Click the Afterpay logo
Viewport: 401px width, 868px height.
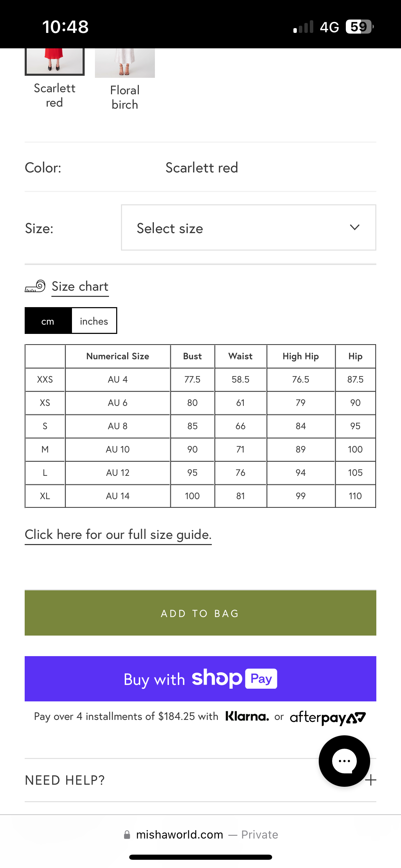pyautogui.click(x=328, y=717)
